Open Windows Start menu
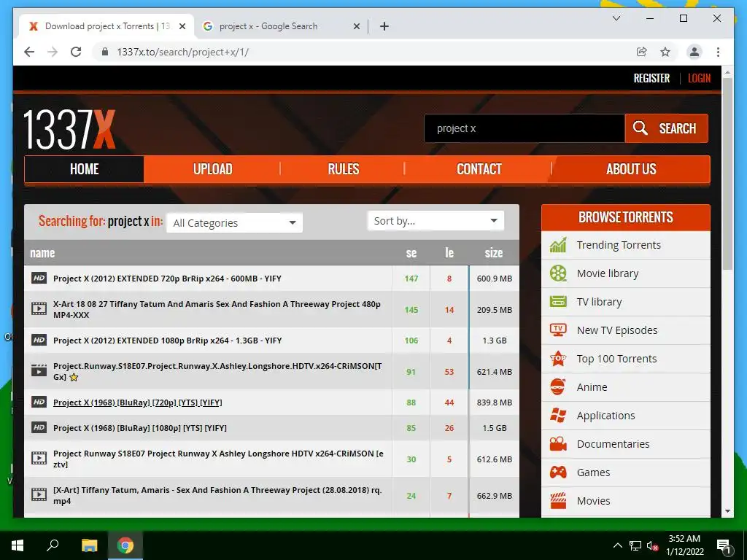Viewport: 747px width, 560px height. tap(18, 545)
